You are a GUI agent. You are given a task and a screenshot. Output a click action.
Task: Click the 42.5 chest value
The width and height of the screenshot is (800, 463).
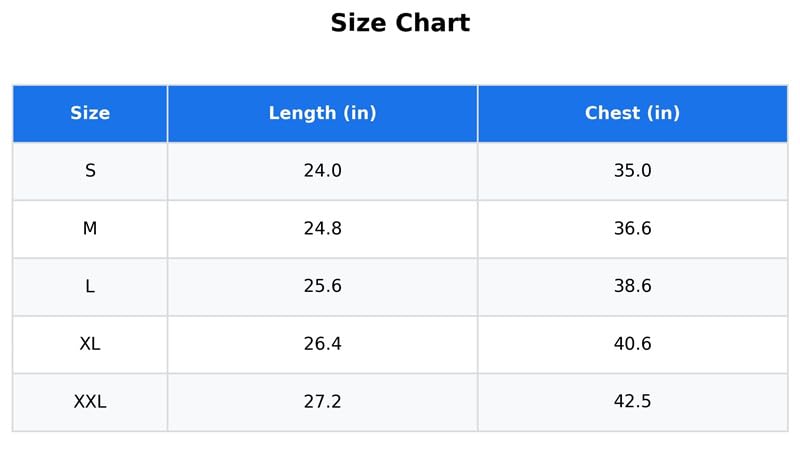coord(633,401)
